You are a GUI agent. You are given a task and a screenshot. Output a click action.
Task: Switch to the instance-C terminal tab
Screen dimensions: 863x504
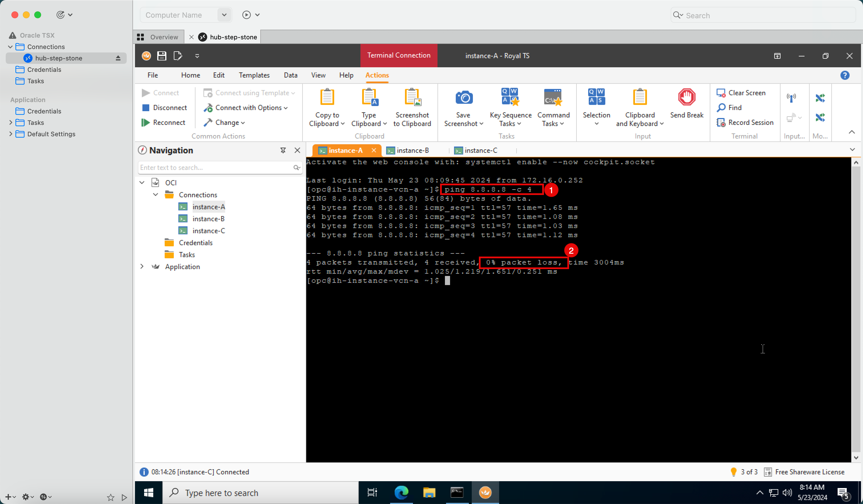(x=481, y=150)
